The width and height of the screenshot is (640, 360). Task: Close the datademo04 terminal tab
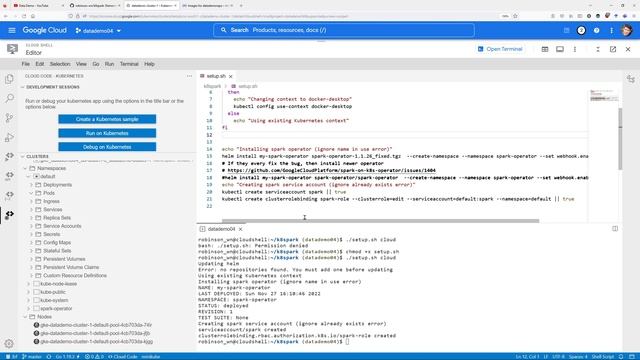240,229
